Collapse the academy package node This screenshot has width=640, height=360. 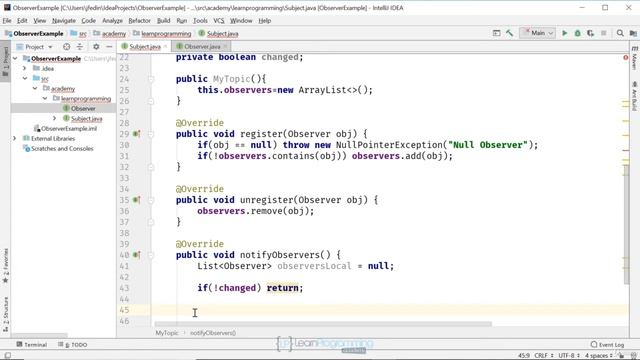click(x=35, y=89)
